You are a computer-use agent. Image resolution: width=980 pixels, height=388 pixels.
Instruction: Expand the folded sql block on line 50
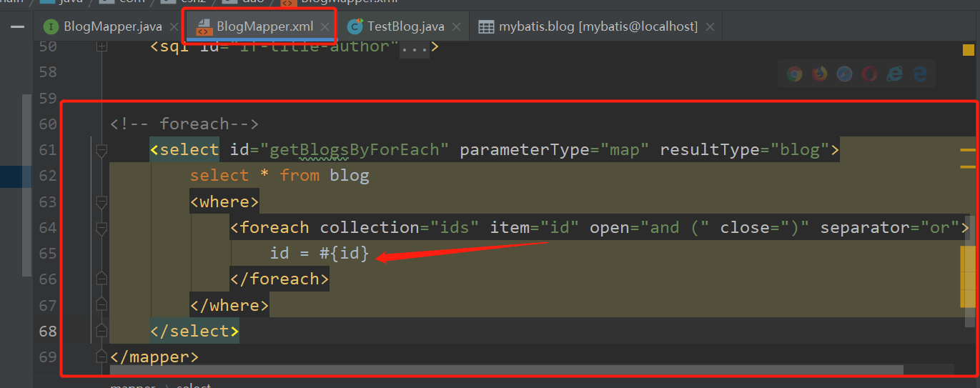point(102,46)
